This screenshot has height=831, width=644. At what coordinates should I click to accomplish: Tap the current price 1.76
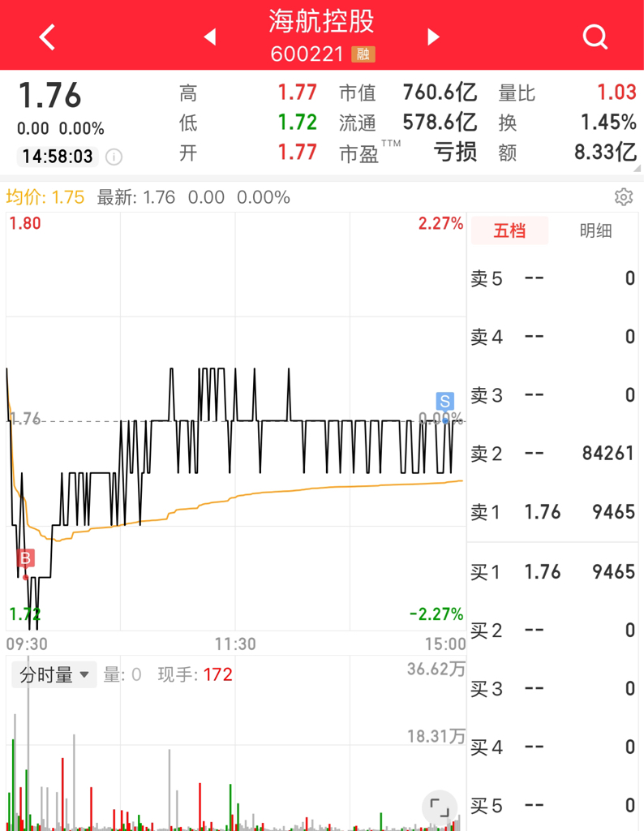(49, 96)
